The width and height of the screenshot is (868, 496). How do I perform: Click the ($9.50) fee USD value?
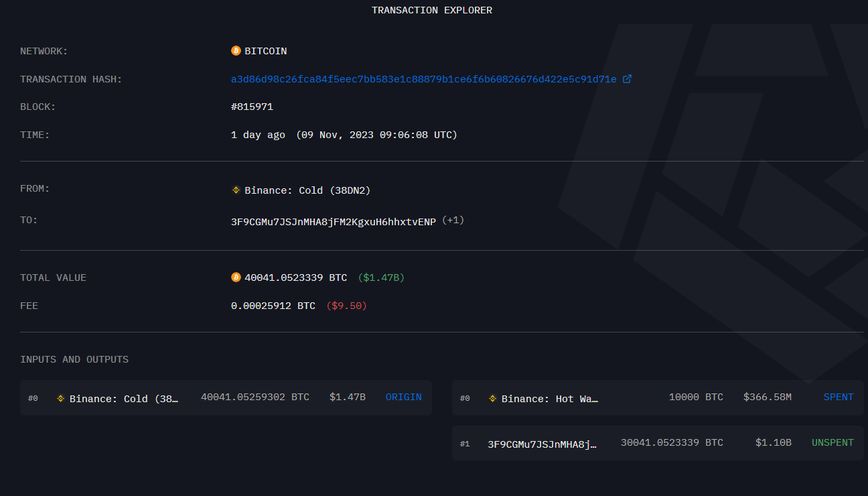click(x=346, y=306)
